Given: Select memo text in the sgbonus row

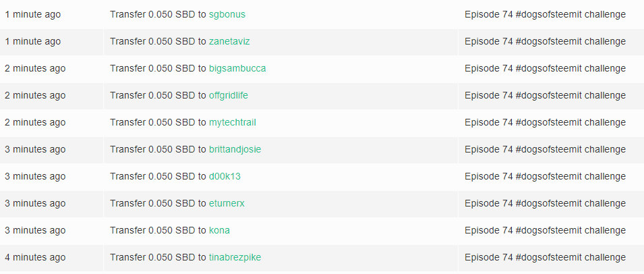Looking at the screenshot, I should click(x=545, y=15).
